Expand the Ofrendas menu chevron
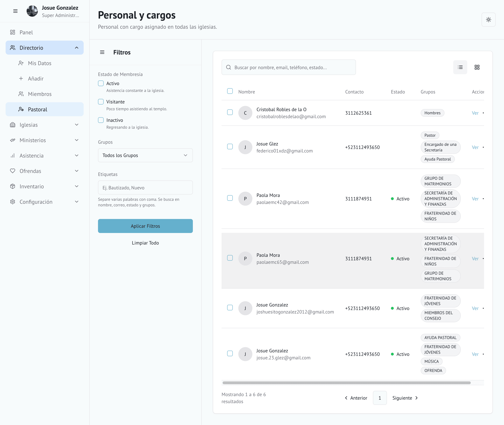 (77, 171)
